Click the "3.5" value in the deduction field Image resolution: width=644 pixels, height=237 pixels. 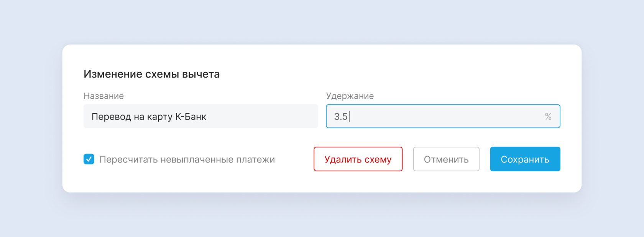click(x=341, y=117)
